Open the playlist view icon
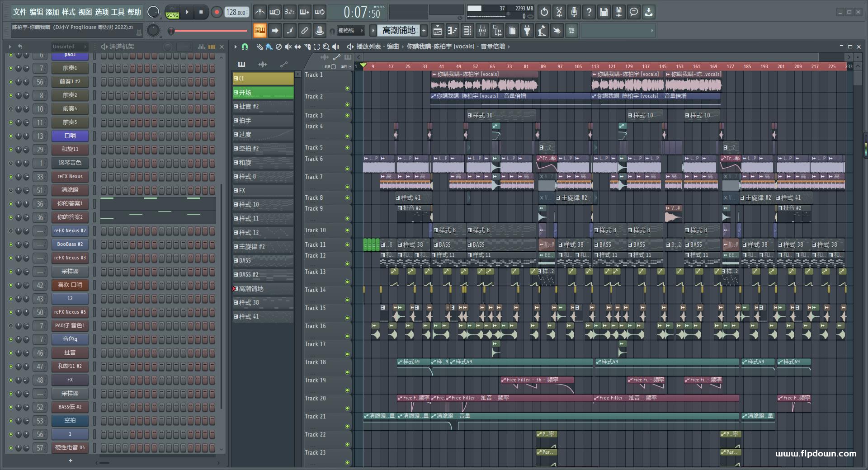 point(438,31)
